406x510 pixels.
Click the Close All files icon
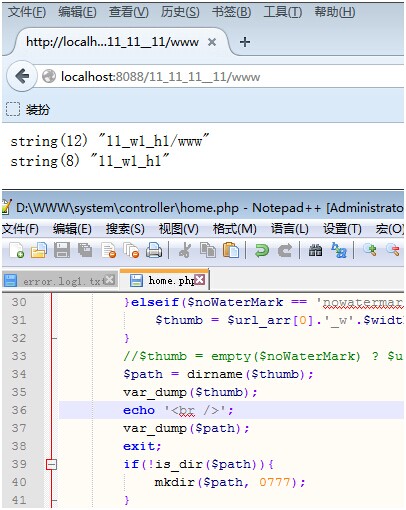pyautogui.click(x=131, y=250)
